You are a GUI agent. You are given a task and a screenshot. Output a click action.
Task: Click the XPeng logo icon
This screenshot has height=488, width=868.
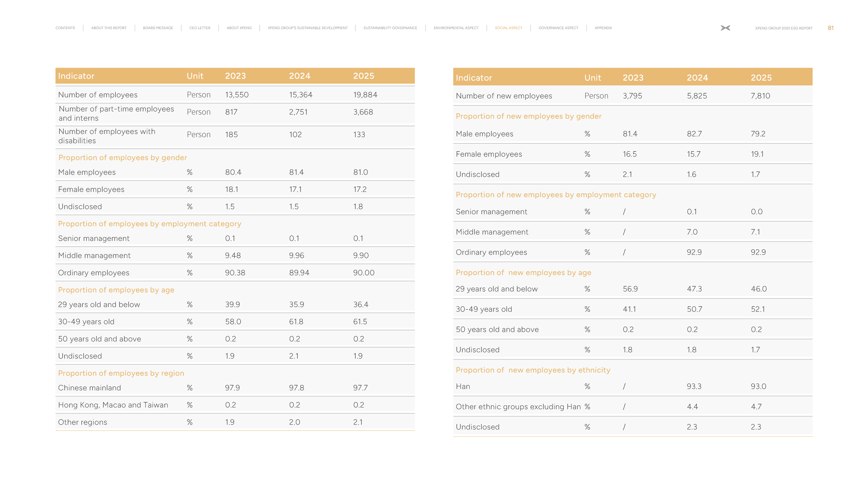(725, 28)
